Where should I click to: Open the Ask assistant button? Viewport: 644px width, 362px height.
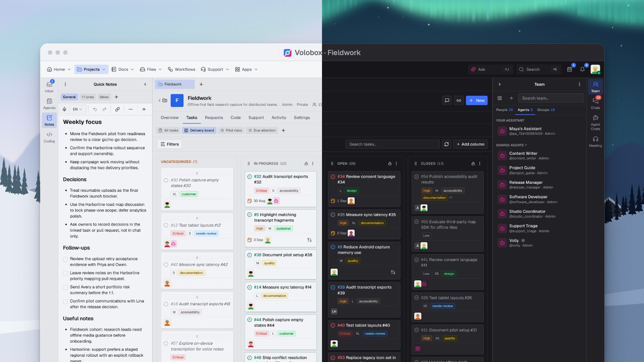(x=491, y=69)
